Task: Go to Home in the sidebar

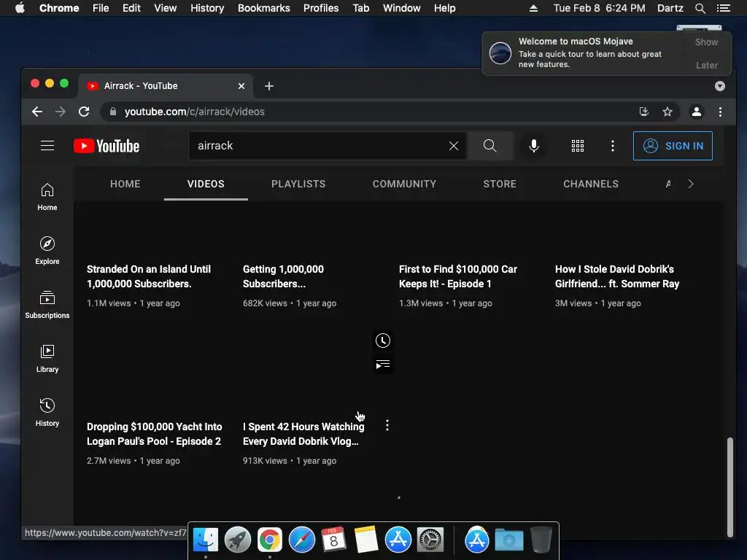Action: click(x=47, y=197)
